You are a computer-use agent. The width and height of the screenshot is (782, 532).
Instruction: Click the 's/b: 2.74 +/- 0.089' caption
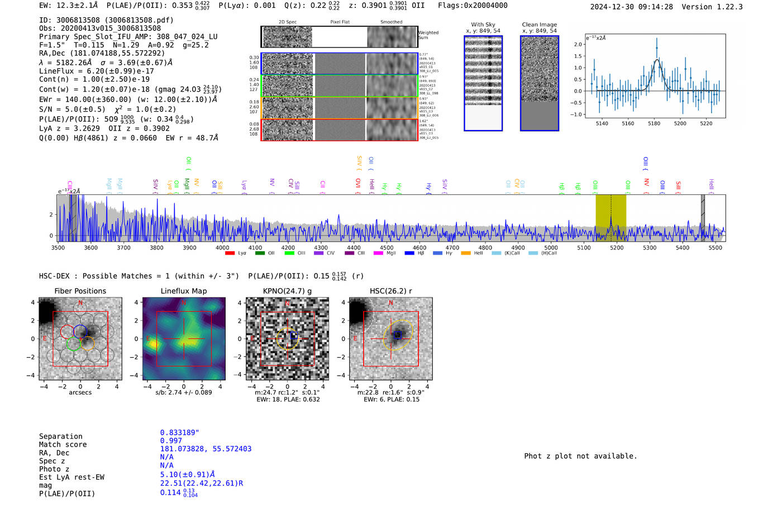[184, 392]
